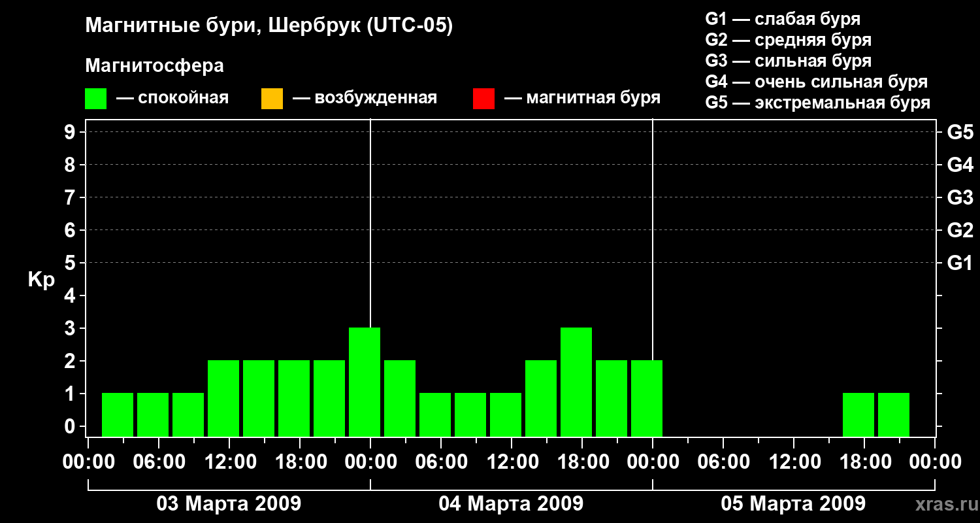Click the last green bar on 05 Марта
This screenshot has height=523, width=980.
[894, 414]
